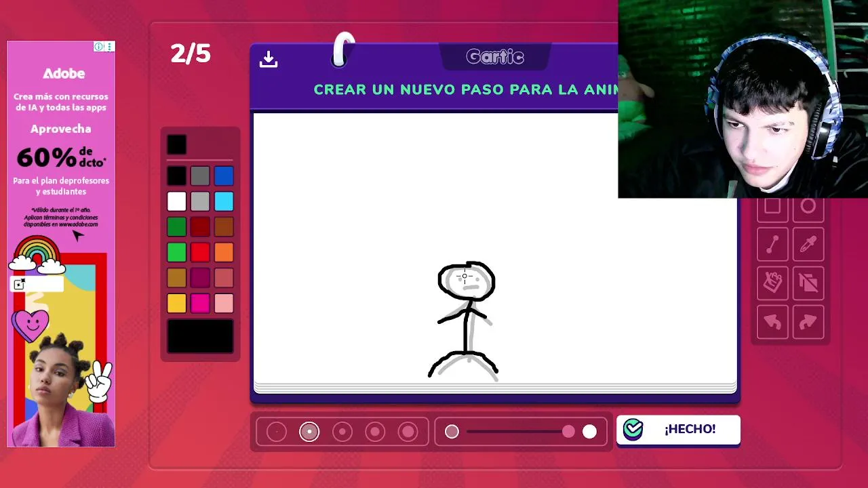868x488 pixels.
Task: Select the smallest brush size
Action: (x=277, y=432)
